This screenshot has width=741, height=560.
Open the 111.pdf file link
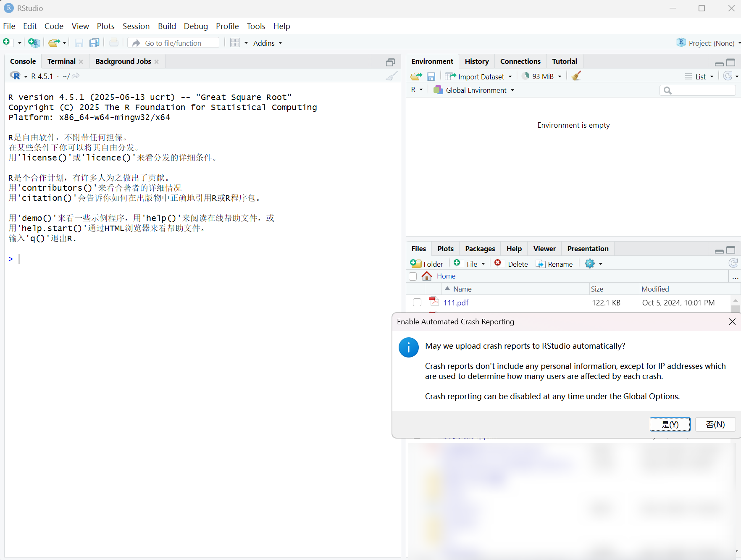pyautogui.click(x=456, y=302)
